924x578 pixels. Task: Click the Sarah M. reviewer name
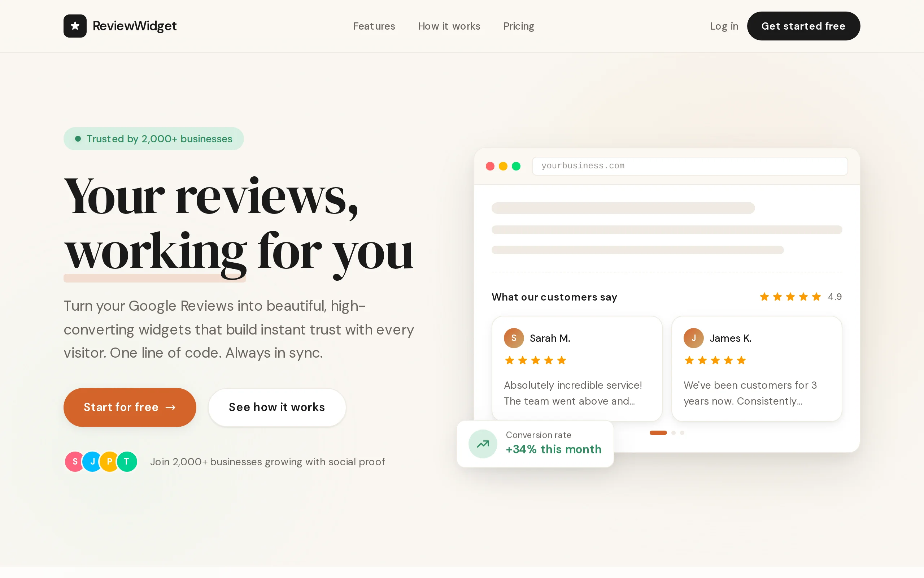pos(550,338)
